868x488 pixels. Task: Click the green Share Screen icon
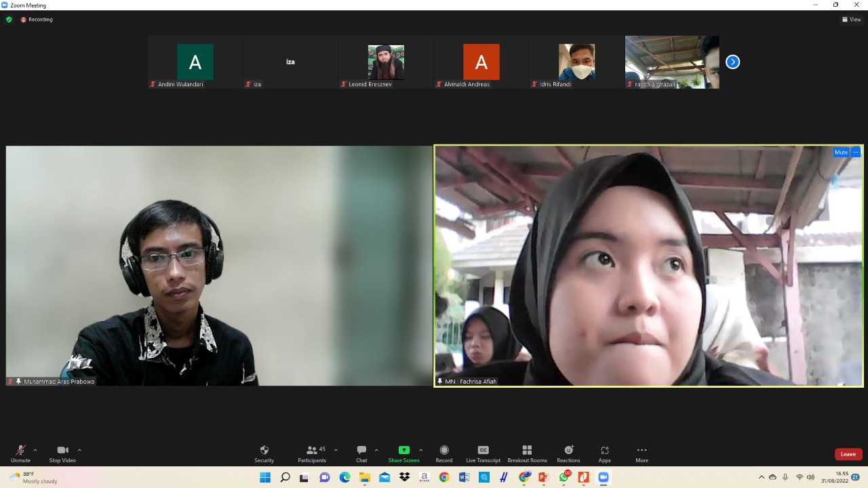(403, 450)
